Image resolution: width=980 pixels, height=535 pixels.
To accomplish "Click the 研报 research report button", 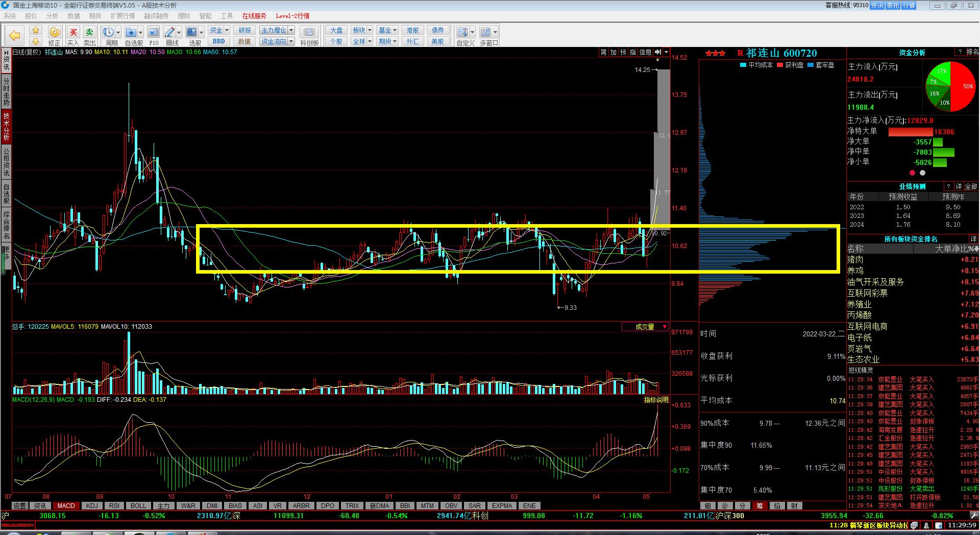I will [244, 31].
